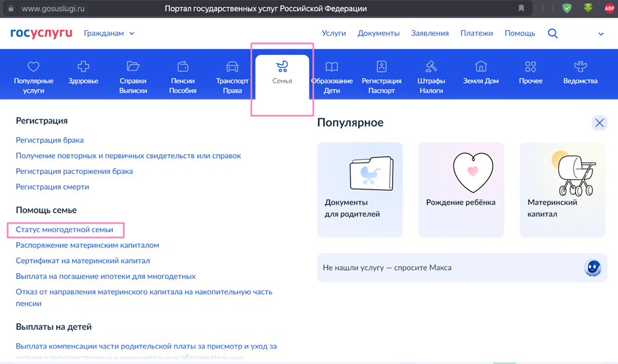Open Выплата компенсации части родительской платы link
Screen dimensions: 618x364
pyautogui.click(x=146, y=352)
